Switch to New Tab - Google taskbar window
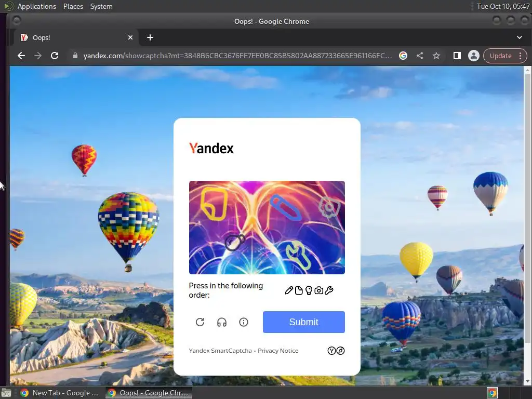Viewport: 532px width, 399px height. tap(59, 393)
